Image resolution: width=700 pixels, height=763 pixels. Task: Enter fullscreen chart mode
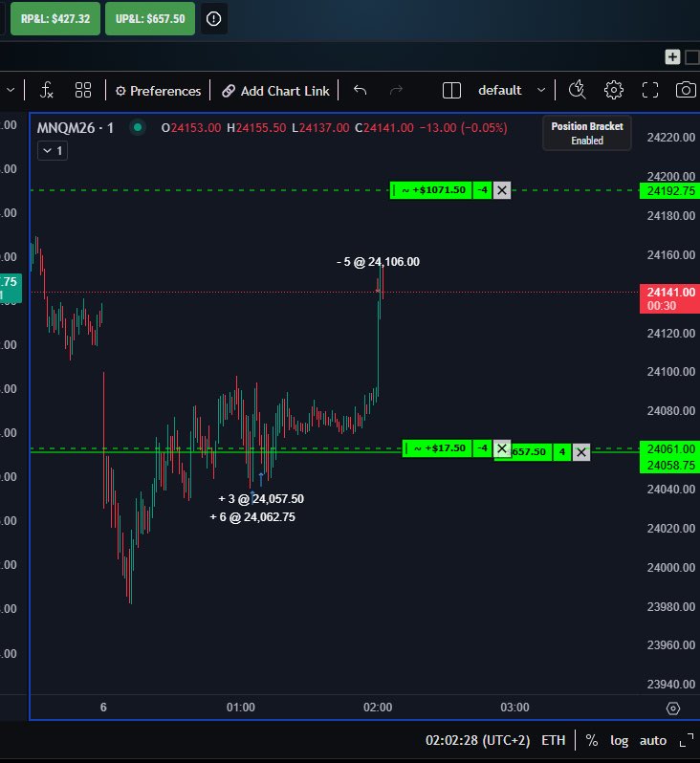[650, 91]
